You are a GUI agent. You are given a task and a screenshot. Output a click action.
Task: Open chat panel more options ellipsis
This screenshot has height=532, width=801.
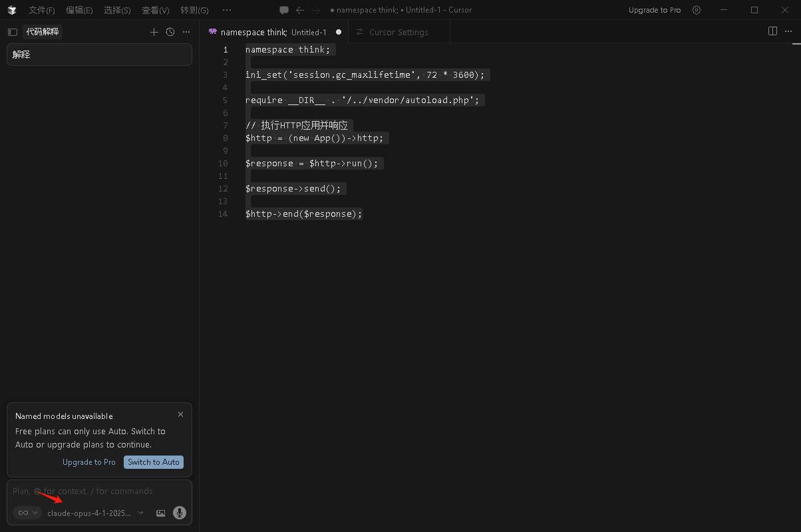(186, 32)
